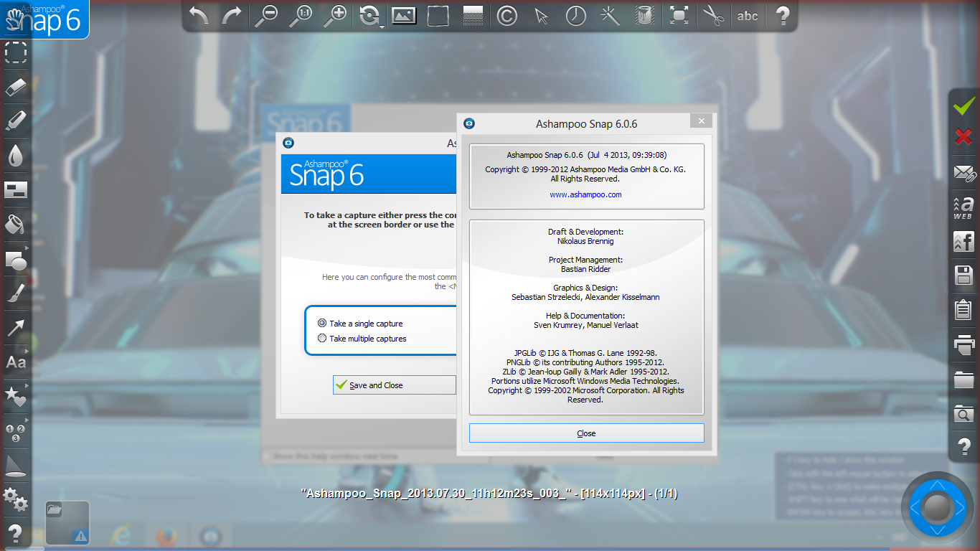Expand the shapes tool options

(27, 247)
